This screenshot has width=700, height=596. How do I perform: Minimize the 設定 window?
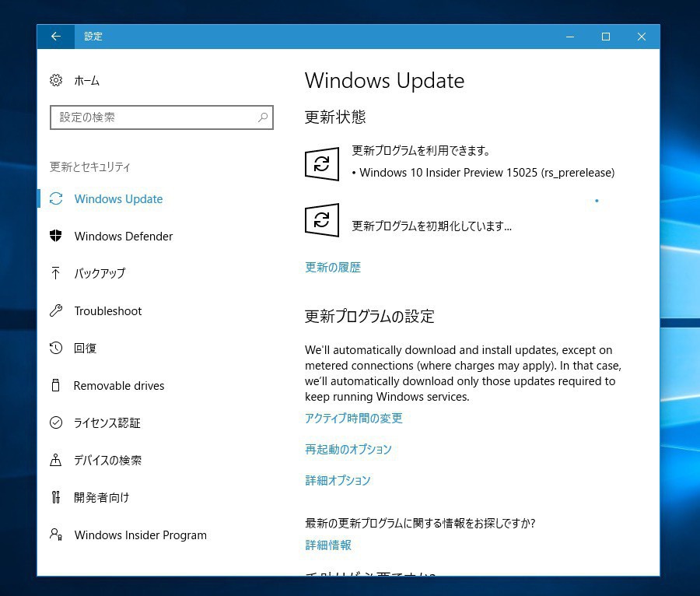(x=570, y=37)
